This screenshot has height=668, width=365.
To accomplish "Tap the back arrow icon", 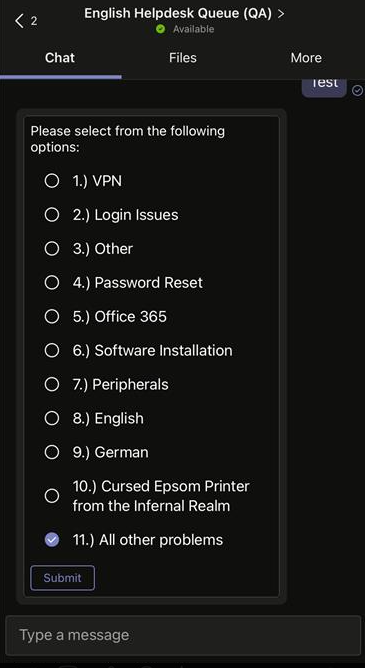I will (19, 20).
